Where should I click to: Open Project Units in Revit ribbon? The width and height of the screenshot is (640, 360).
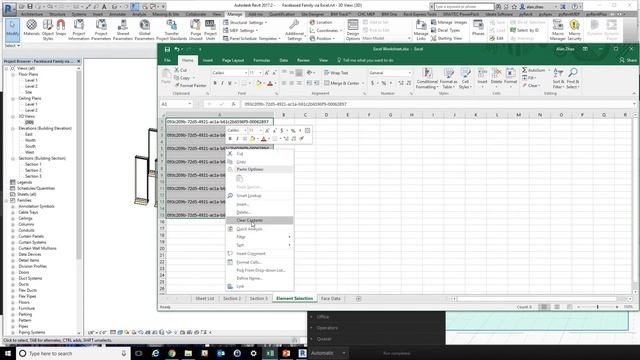pos(210,29)
